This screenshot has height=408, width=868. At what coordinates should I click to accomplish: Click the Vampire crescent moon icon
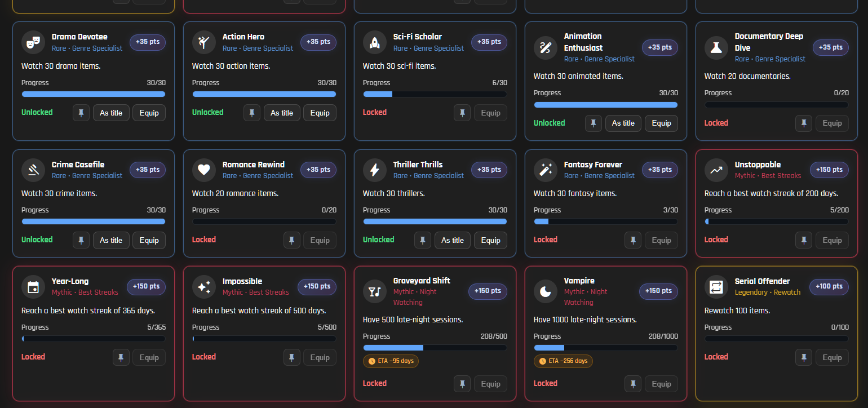(546, 291)
